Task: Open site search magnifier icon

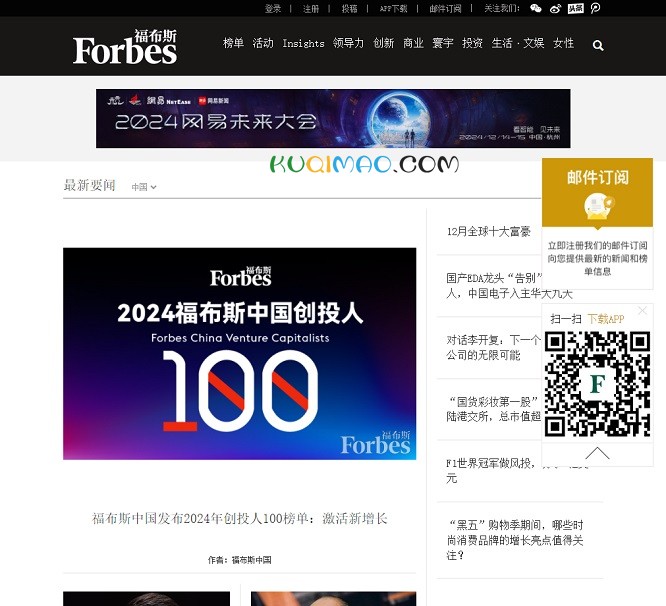Action: 598,45
